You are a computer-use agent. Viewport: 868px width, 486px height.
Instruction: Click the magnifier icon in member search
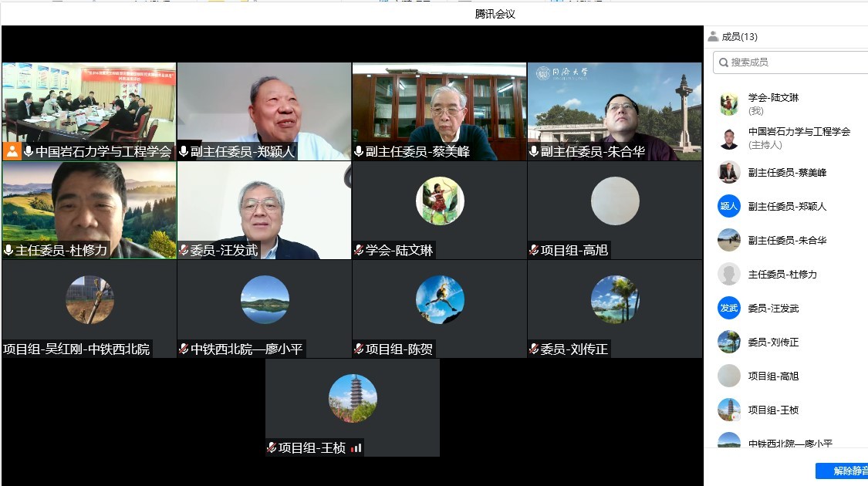pyautogui.click(x=723, y=62)
